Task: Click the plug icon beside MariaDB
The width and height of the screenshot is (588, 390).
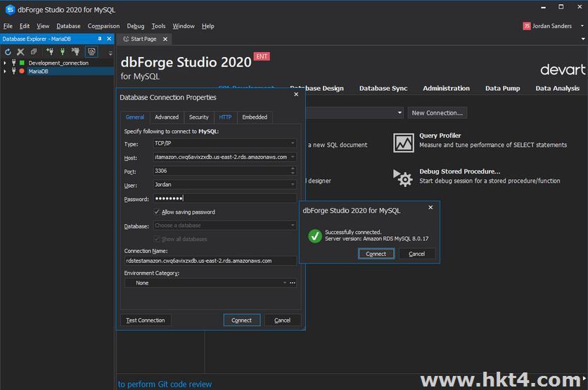Action: point(14,71)
